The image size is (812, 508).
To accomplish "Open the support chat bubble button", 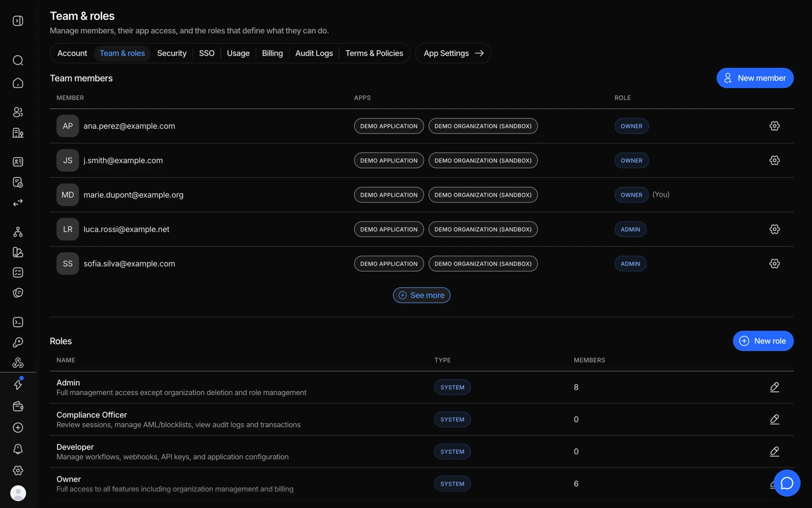I will tap(787, 483).
